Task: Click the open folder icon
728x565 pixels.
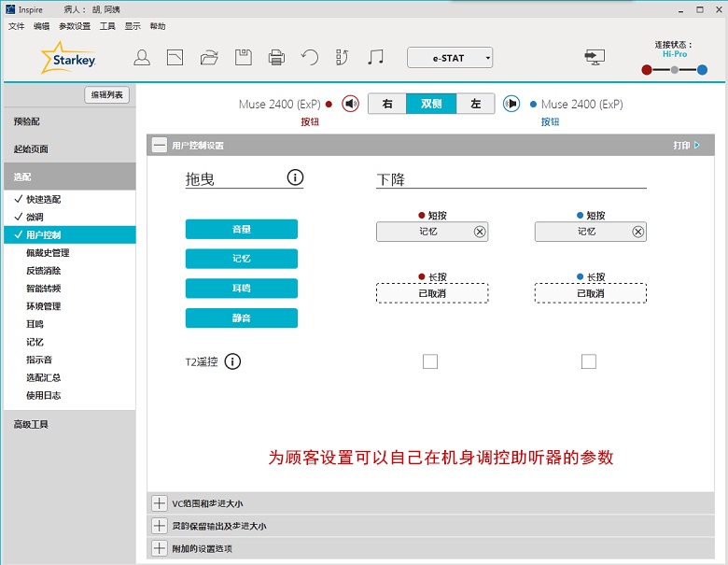Action: coord(209,58)
